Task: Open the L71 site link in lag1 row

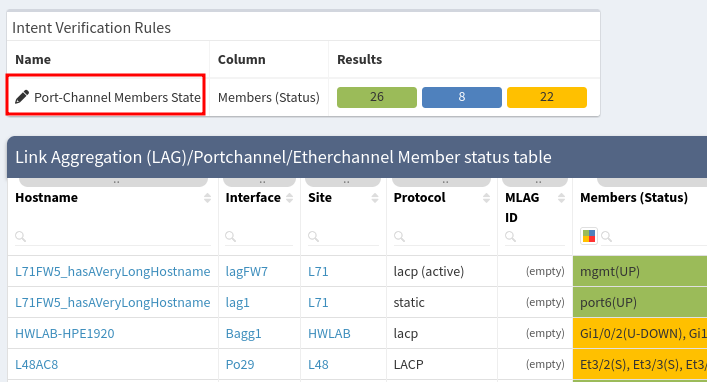Action: [318, 302]
